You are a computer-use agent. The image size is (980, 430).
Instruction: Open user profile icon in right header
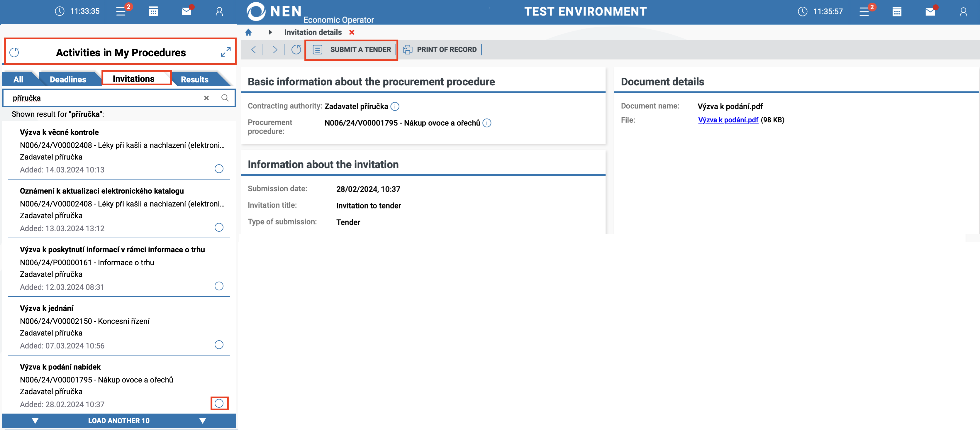click(x=963, y=11)
